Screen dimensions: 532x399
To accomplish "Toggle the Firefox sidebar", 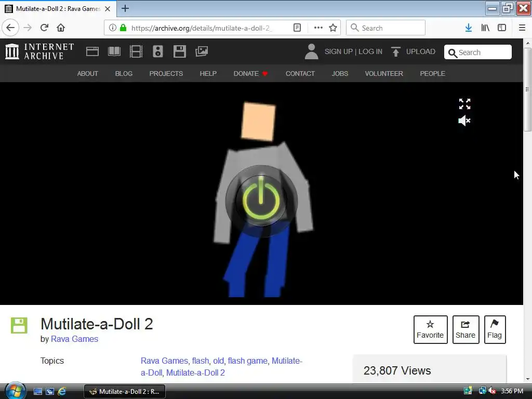I will 502,28.
